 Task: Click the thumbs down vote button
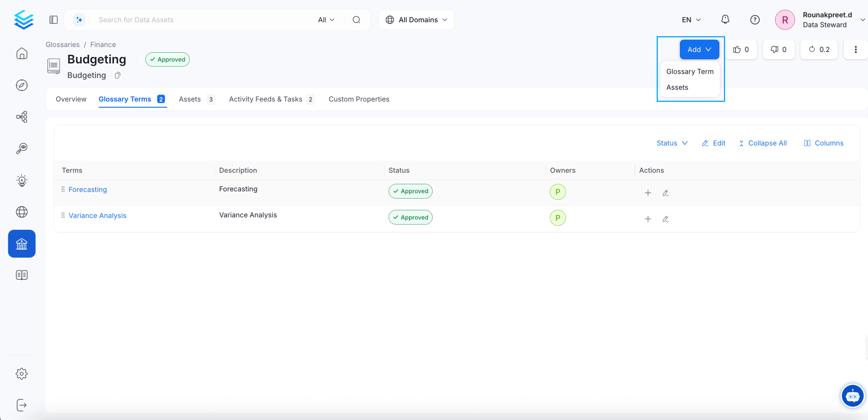pos(778,50)
